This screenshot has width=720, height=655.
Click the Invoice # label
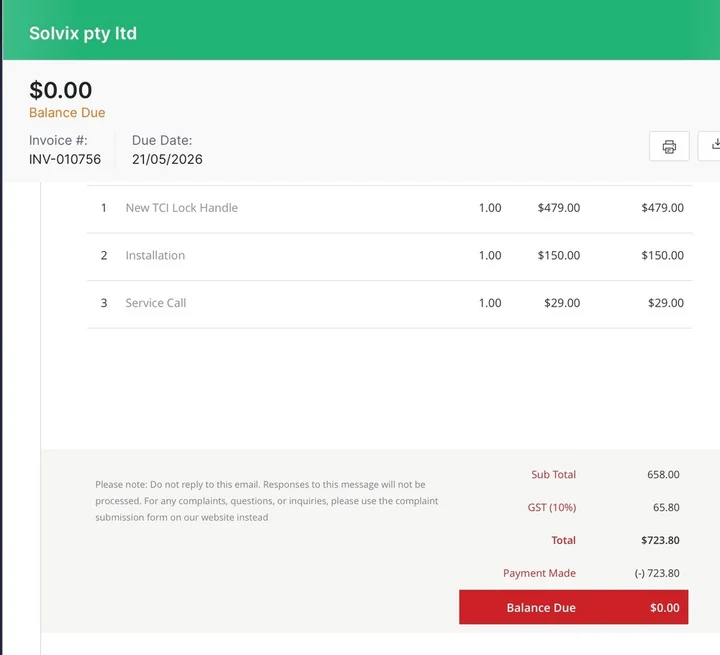pyautogui.click(x=58, y=141)
